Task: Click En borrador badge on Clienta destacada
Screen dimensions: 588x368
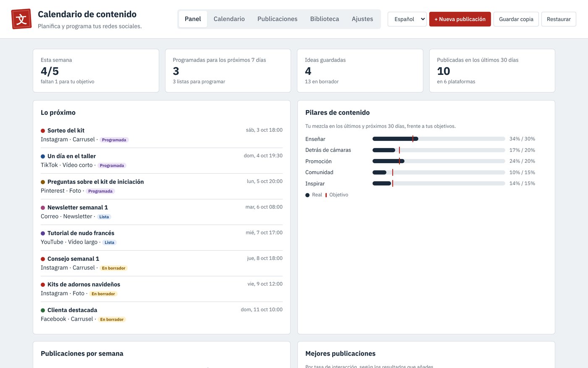Action: [x=112, y=320]
